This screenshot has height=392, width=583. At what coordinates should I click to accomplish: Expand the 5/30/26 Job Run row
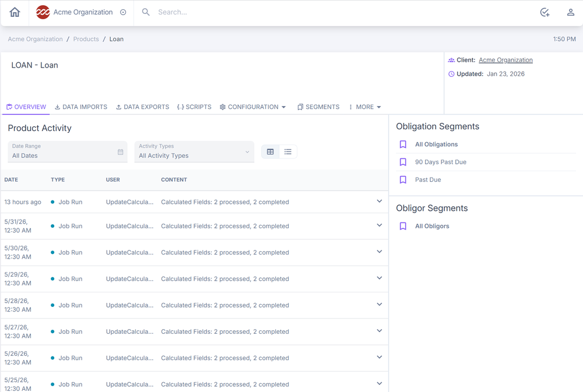coord(380,252)
